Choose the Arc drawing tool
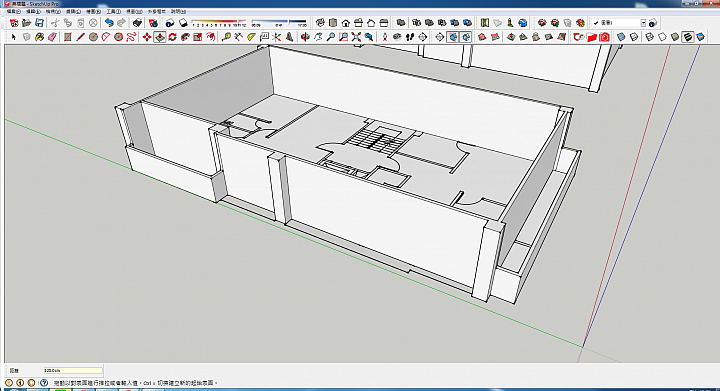 coord(106,37)
